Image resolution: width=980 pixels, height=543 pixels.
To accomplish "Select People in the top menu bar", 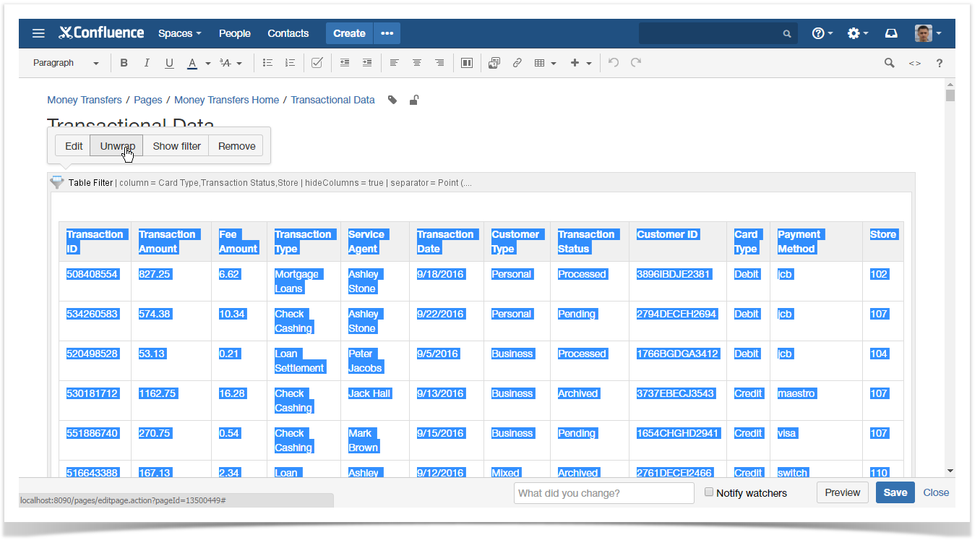I will pos(234,33).
